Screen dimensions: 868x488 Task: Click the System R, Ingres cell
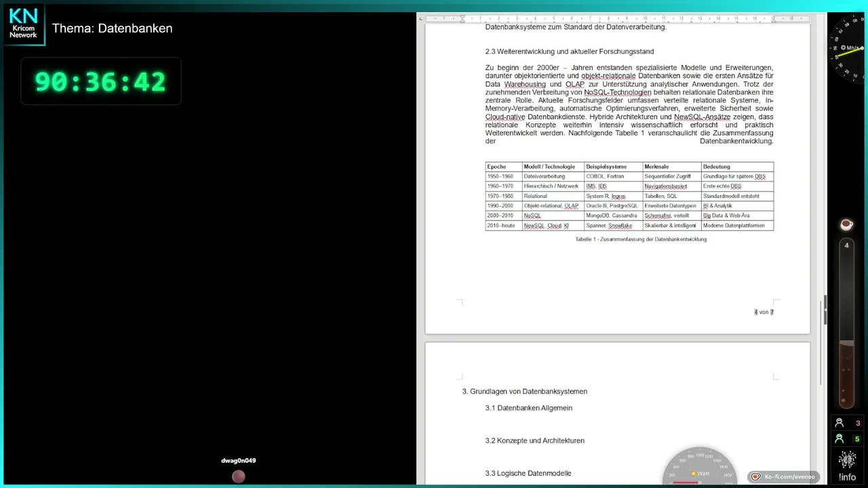click(x=614, y=196)
